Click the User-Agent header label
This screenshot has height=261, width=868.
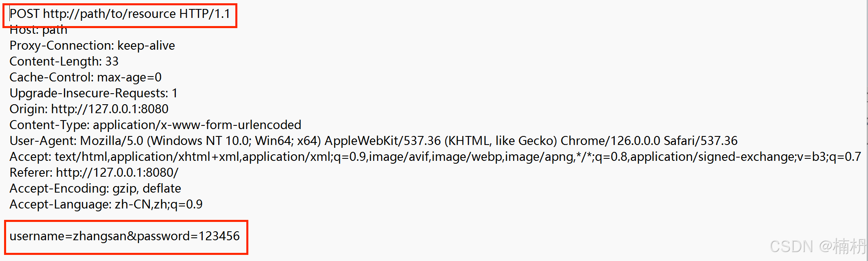(x=43, y=141)
